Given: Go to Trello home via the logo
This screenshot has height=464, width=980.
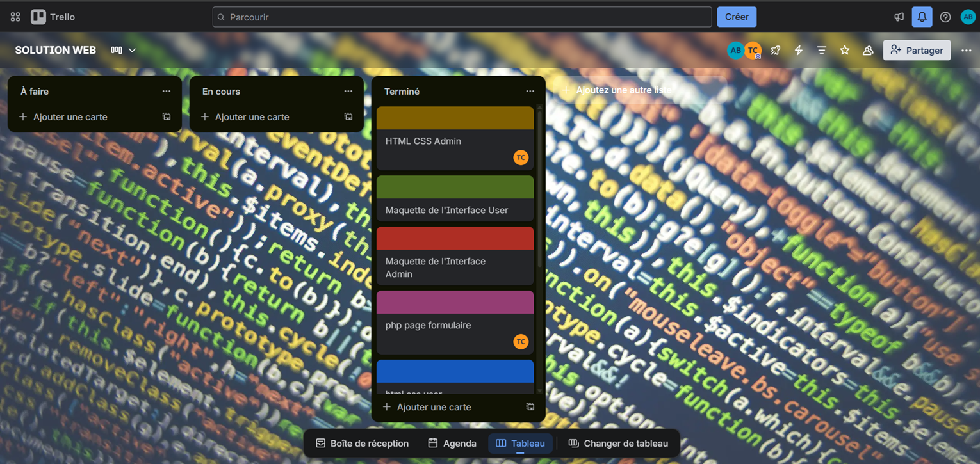Looking at the screenshot, I should 53,17.
